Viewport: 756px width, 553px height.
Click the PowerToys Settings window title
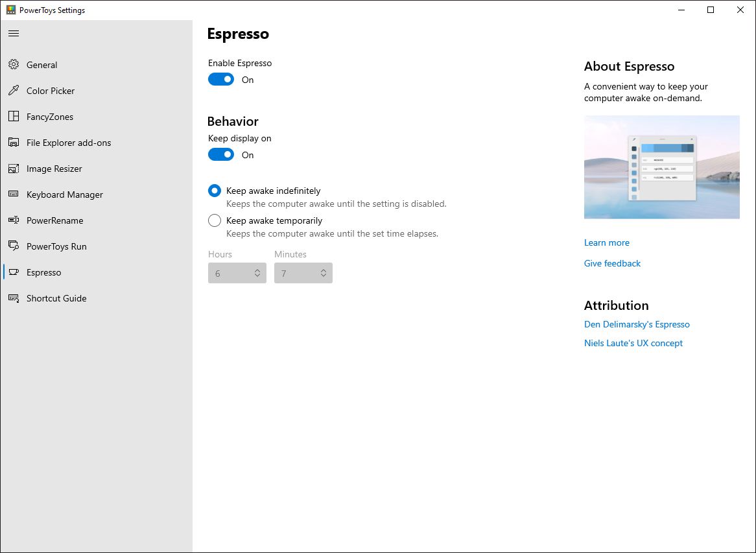[52, 10]
